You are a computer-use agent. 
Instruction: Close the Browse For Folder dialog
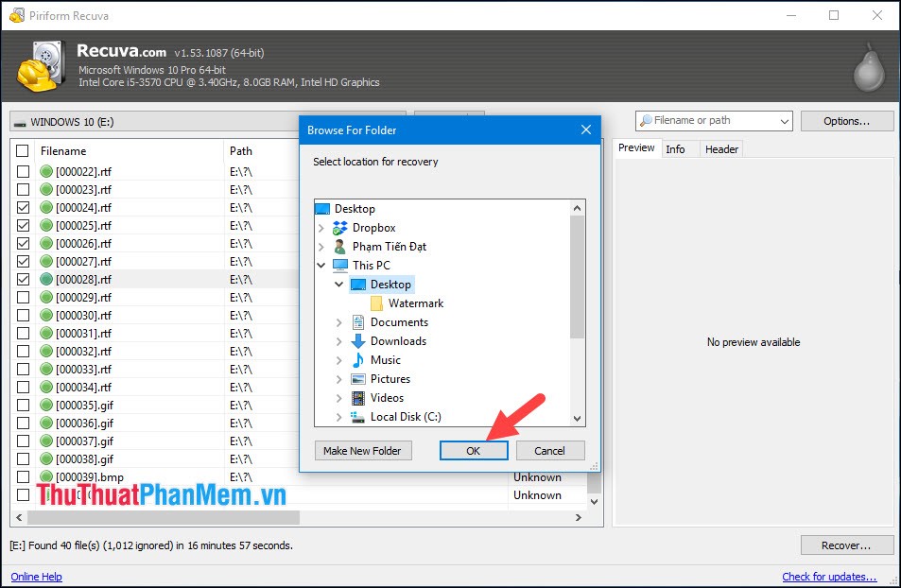tap(586, 130)
